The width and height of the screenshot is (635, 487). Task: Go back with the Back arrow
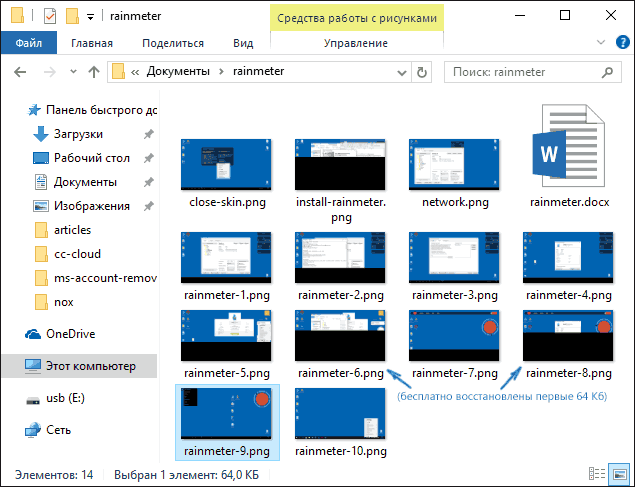20,72
